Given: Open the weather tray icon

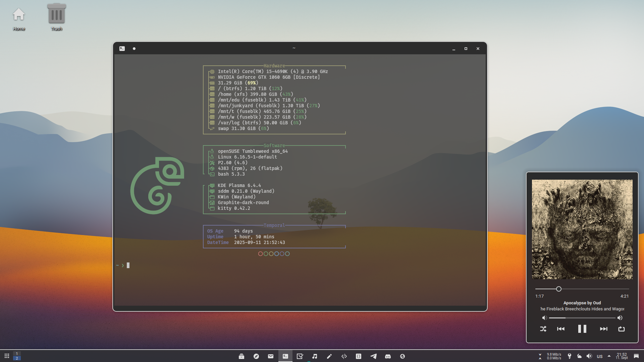Looking at the screenshot, I should click(x=579, y=356).
